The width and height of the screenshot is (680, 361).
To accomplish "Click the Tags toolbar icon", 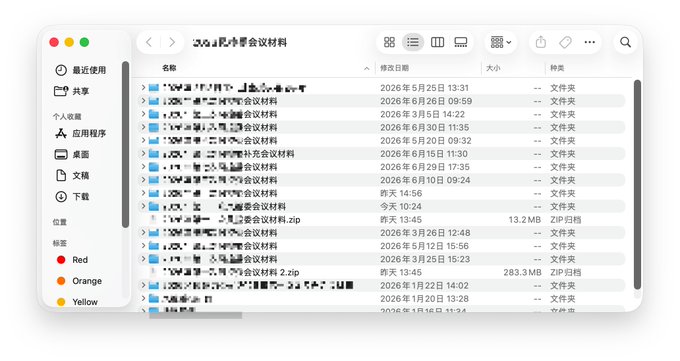I will [x=565, y=42].
